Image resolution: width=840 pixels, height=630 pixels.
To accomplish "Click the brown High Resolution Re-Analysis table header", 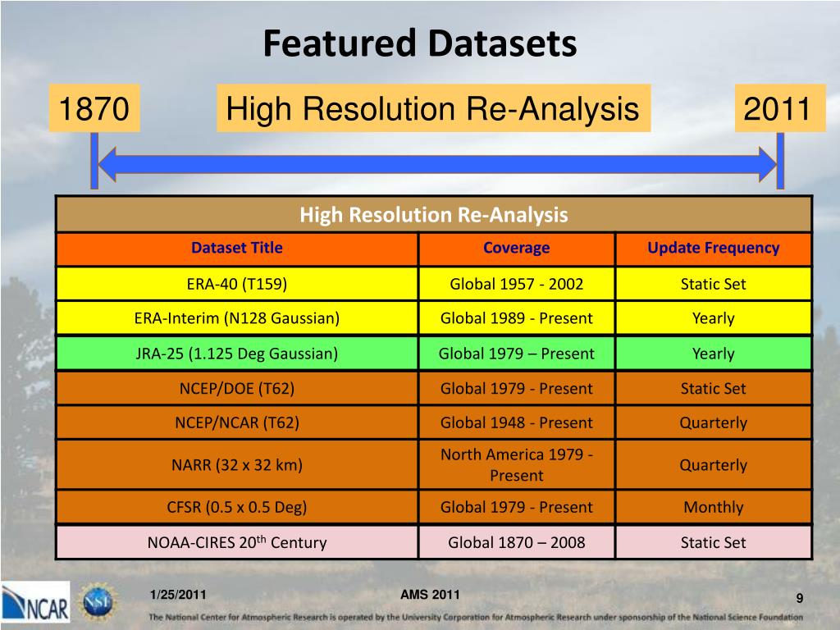I will point(434,214).
